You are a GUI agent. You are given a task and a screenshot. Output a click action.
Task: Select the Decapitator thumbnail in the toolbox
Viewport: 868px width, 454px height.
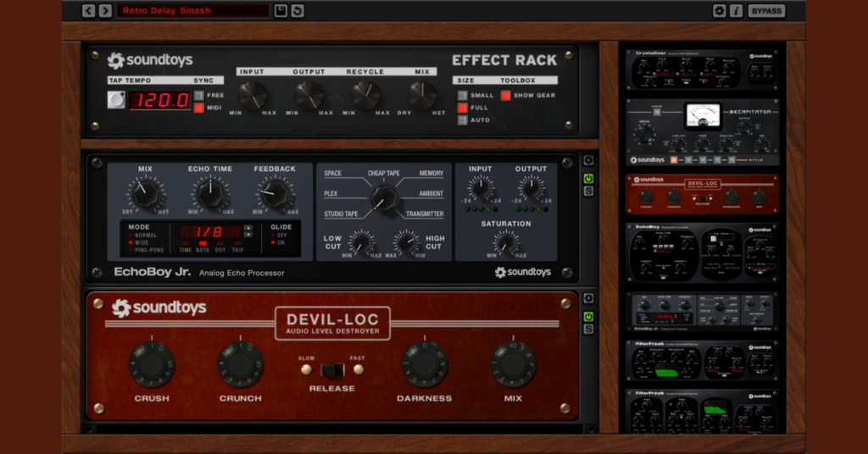702,131
